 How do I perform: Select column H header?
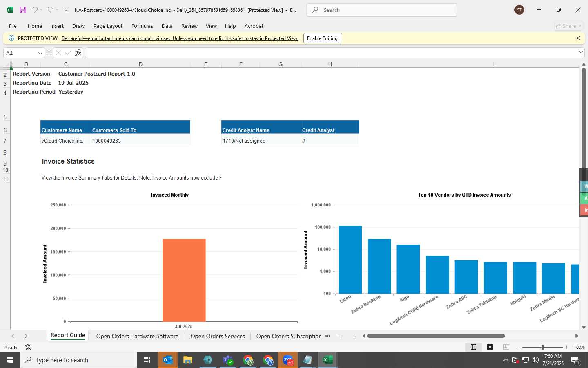tap(330, 64)
